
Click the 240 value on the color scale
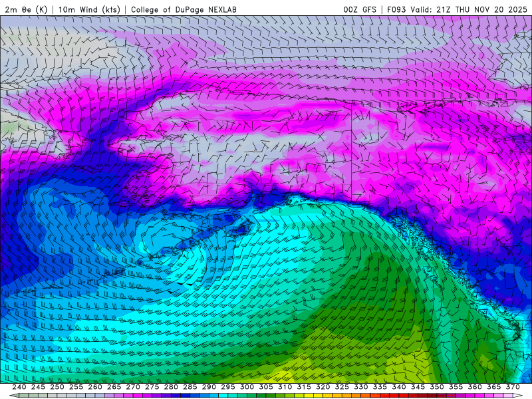[19, 387]
